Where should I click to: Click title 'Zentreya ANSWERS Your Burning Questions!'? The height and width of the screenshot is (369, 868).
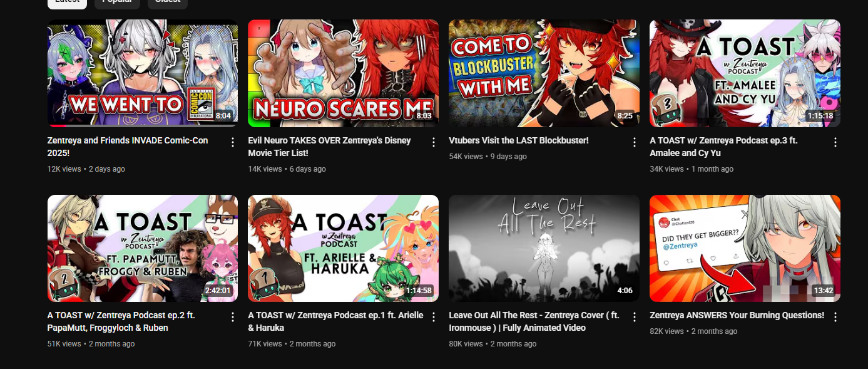(737, 315)
